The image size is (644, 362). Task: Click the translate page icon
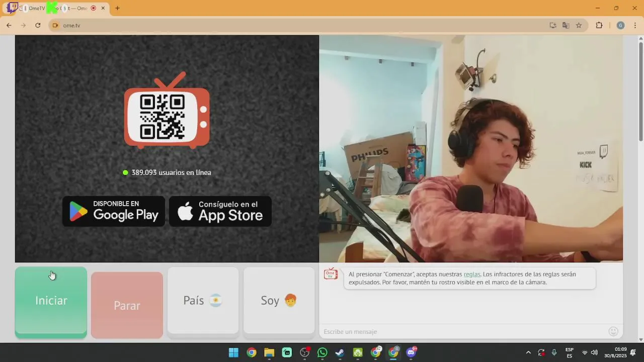point(566,25)
